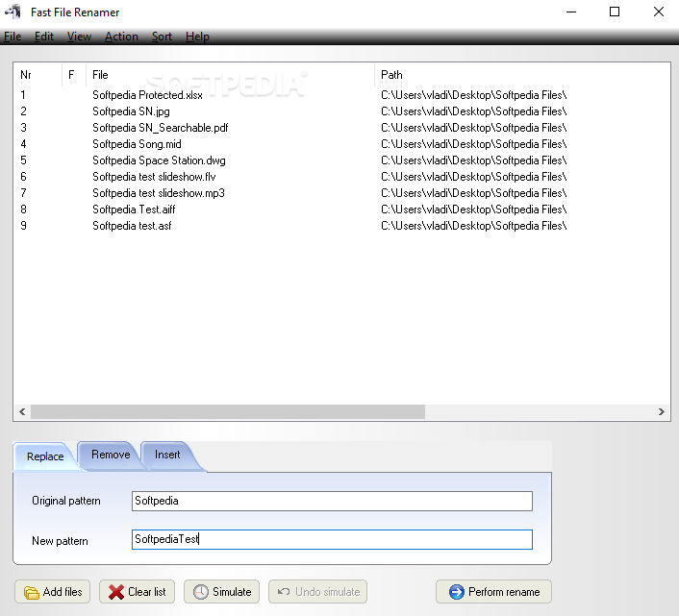Select file Softpedia Song.mid

[137, 144]
